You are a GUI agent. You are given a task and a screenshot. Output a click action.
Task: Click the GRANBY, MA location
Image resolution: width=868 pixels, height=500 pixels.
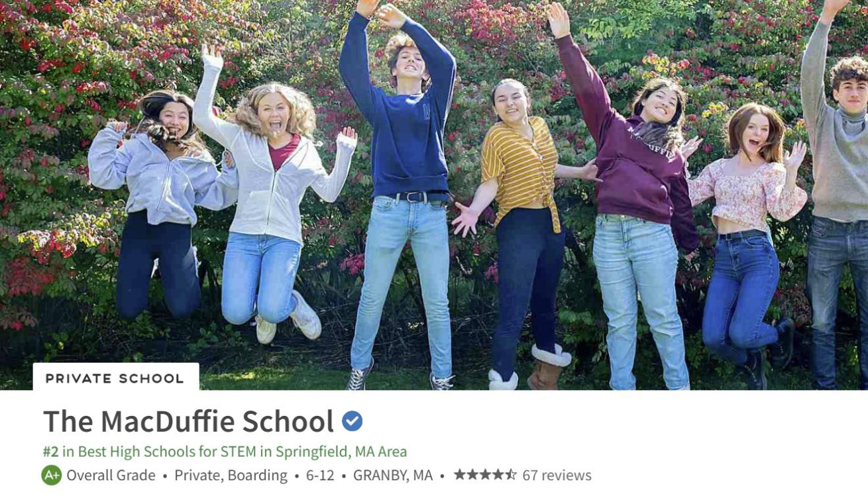(x=393, y=475)
